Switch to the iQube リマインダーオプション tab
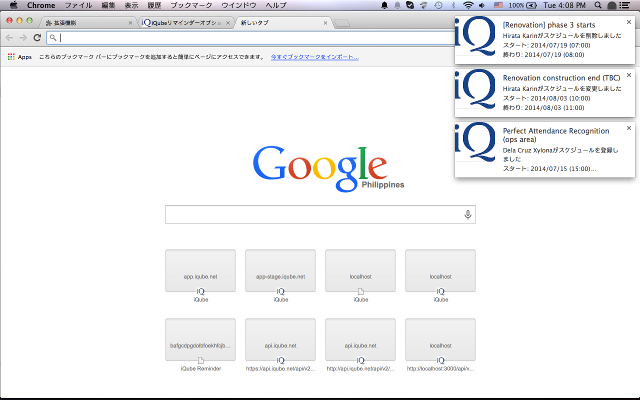The width and height of the screenshot is (640, 400). [x=186, y=23]
